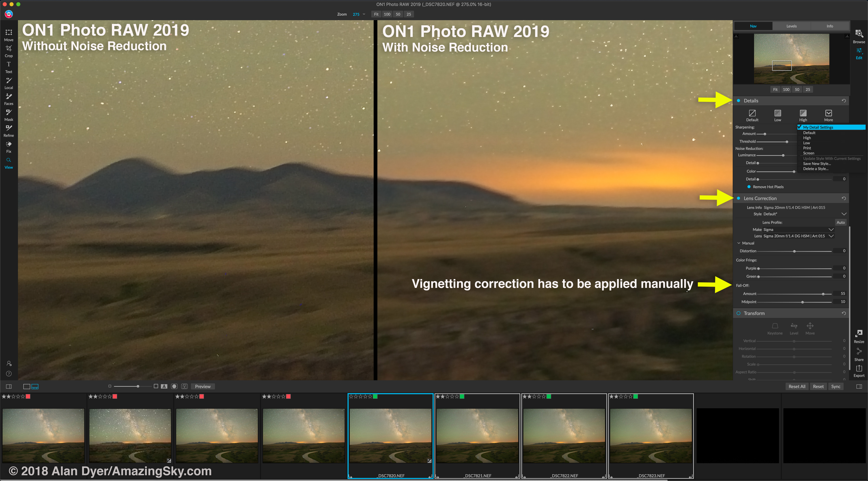Collapse the Manual section disclosure arrow
This screenshot has width=868, height=481.
[739, 243]
